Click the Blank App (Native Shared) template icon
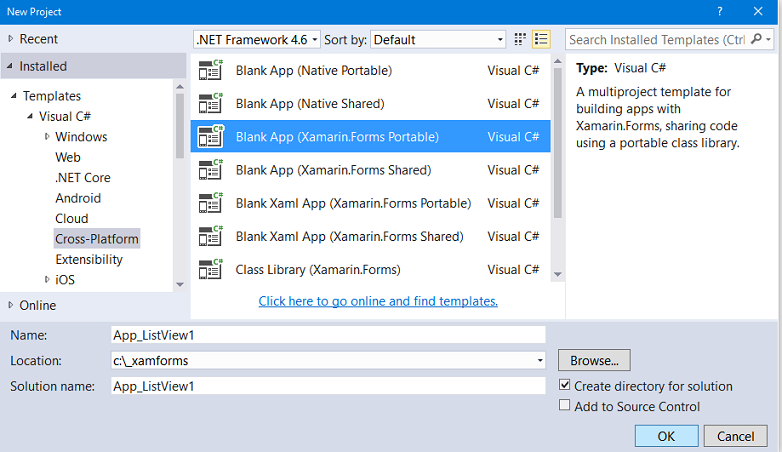 (210, 103)
